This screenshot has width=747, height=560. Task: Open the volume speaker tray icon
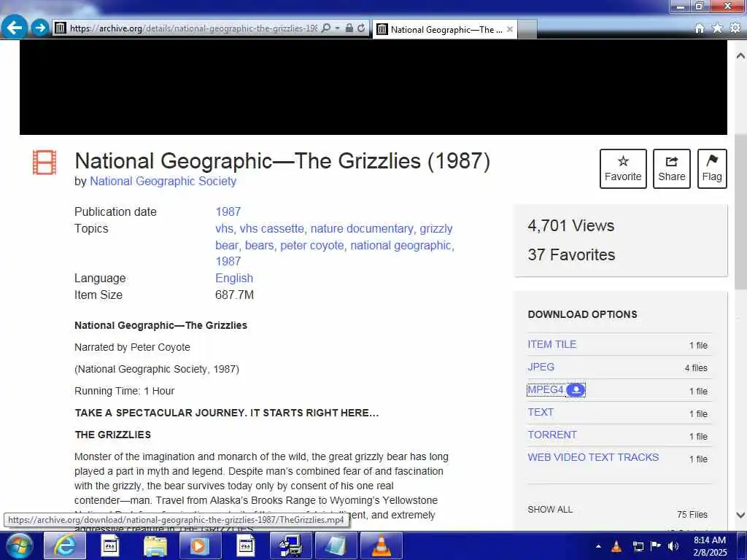click(x=673, y=546)
